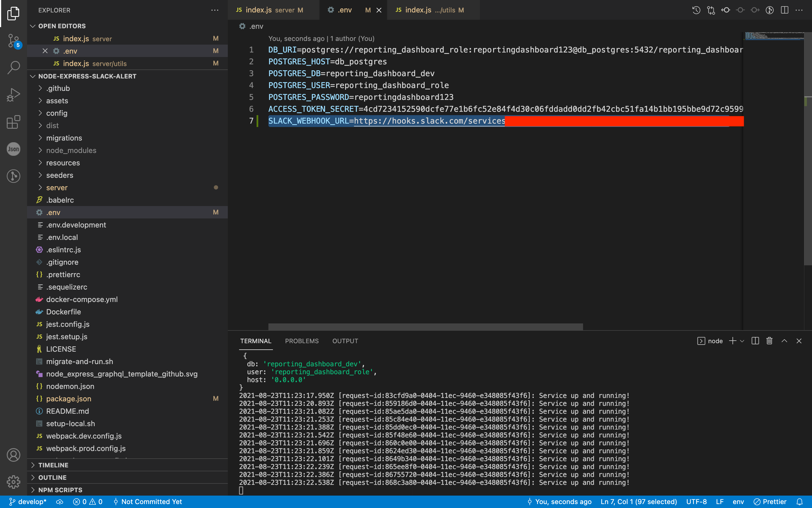812x508 pixels.
Task: Expand the config folder
Action: [x=127, y=113]
